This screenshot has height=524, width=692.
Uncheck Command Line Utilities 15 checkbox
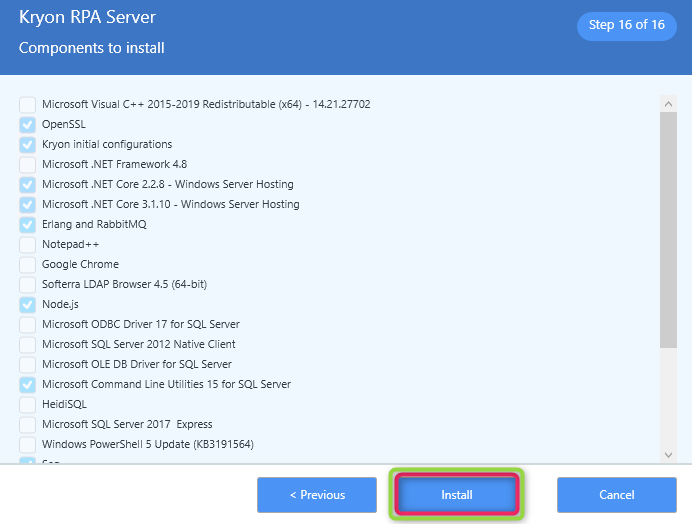(27, 385)
